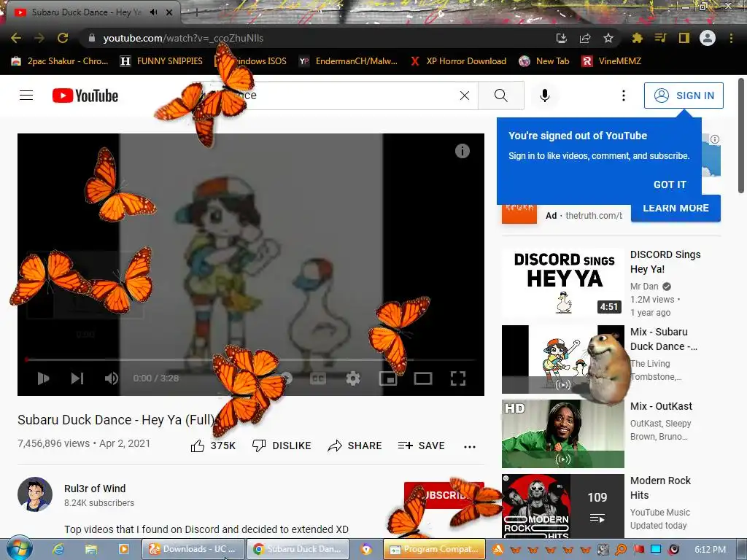
Task: Like the video showing 375K
Action: (213, 446)
